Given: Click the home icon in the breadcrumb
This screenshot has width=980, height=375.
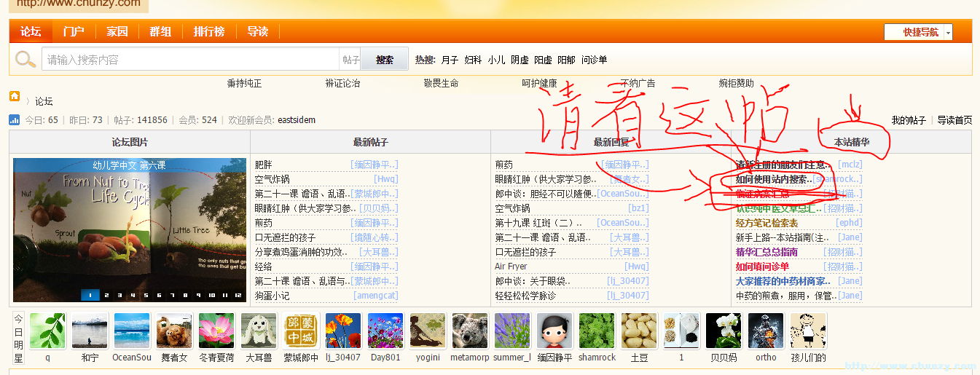Looking at the screenshot, I should pyautogui.click(x=15, y=97).
